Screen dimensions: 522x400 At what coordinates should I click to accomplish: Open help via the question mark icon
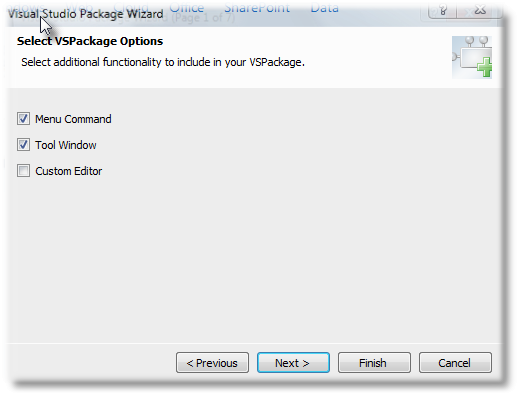[443, 10]
